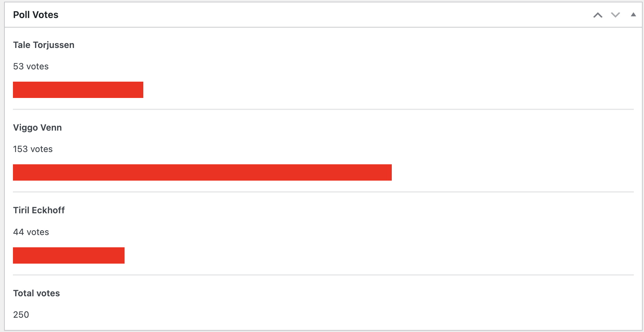Click the divider below Tale Torjussen's bar
Screen dimensions: 644x332
coord(323,109)
